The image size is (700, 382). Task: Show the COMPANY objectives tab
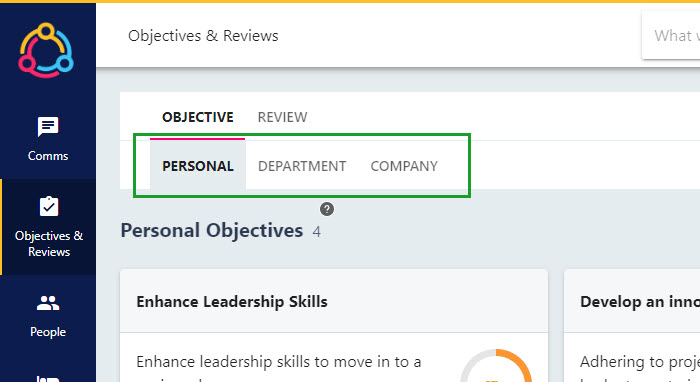coord(404,166)
